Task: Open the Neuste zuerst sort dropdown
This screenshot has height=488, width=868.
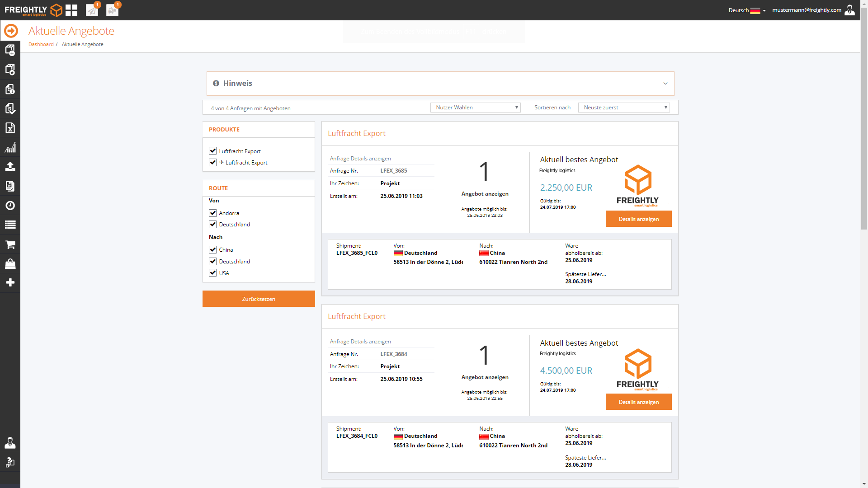Action: (x=624, y=108)
